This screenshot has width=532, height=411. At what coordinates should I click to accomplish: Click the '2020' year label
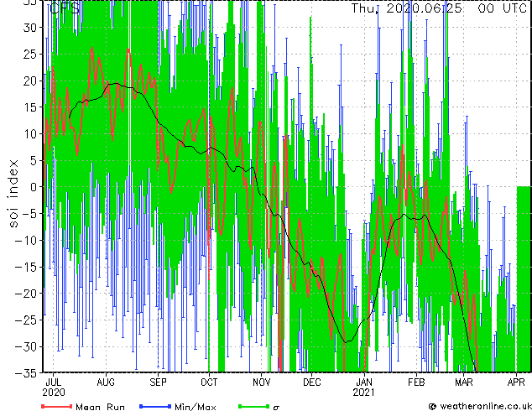[x=54, y=393]
